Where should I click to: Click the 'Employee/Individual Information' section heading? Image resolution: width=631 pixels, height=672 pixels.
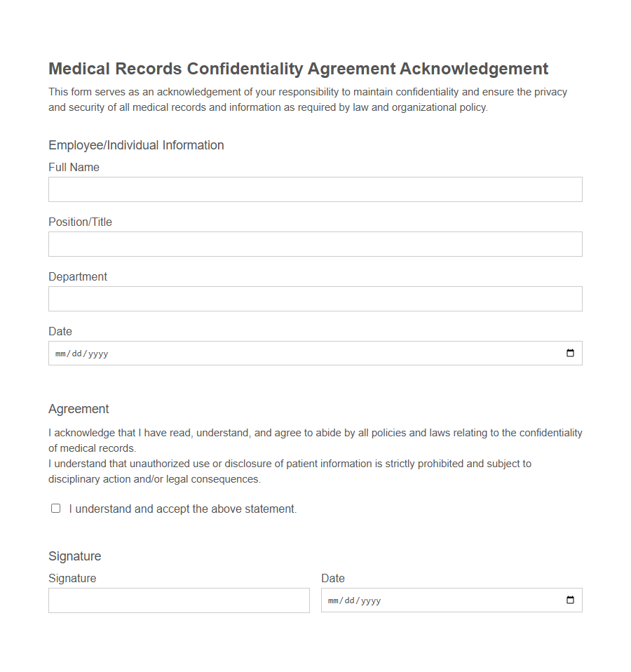pos(135,145)
